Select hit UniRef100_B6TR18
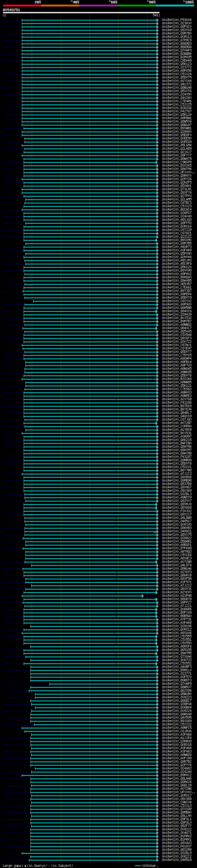 177,406
